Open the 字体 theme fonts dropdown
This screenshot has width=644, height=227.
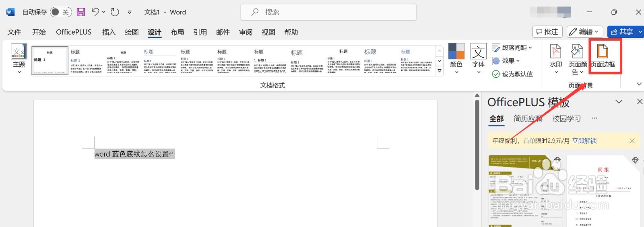point(479,59)
